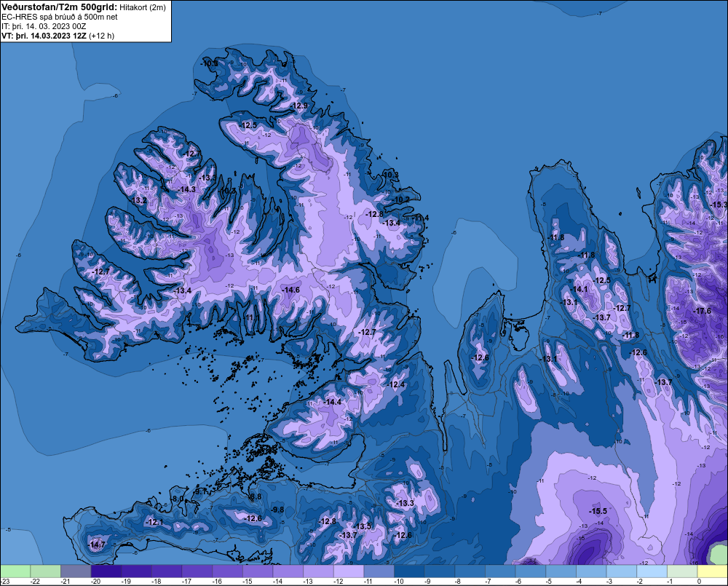Click the legend label -22
Screen dimensions: 728x586
click(x=35, y=582)
